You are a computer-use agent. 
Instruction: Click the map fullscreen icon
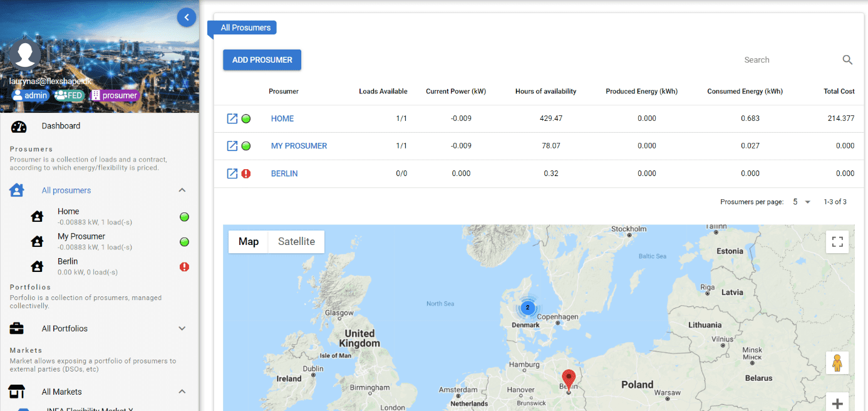837,242
